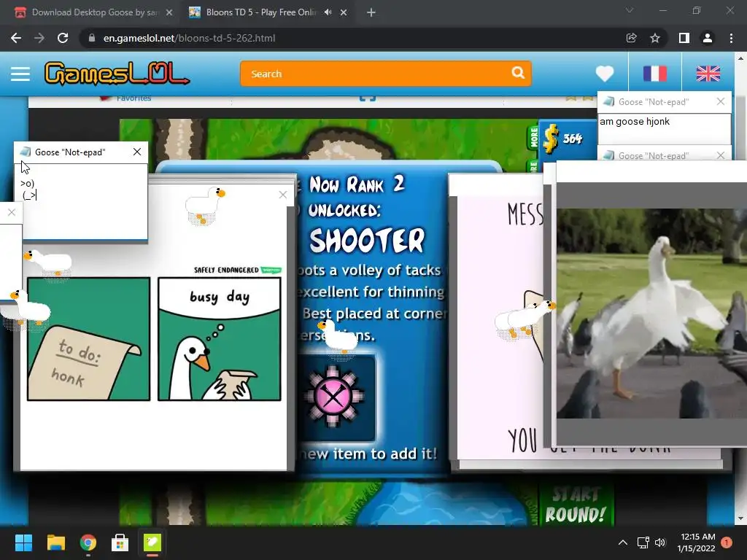Open a new browser tab
This screenshot has height=560, width=747.
371,13
